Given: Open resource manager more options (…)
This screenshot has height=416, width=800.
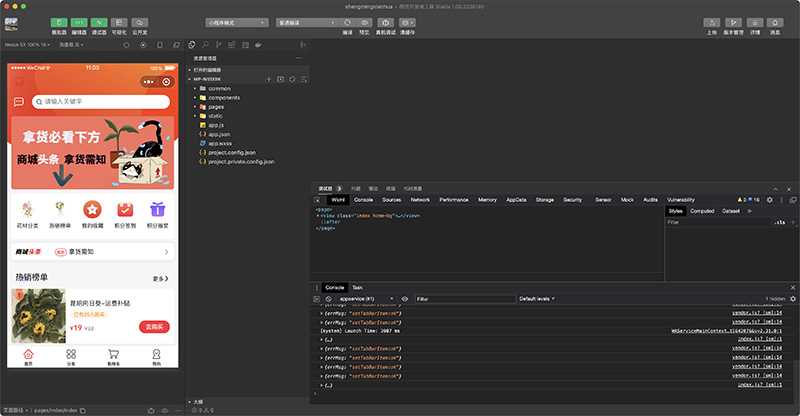Looking at the screenshot, I should click(299, 58).
